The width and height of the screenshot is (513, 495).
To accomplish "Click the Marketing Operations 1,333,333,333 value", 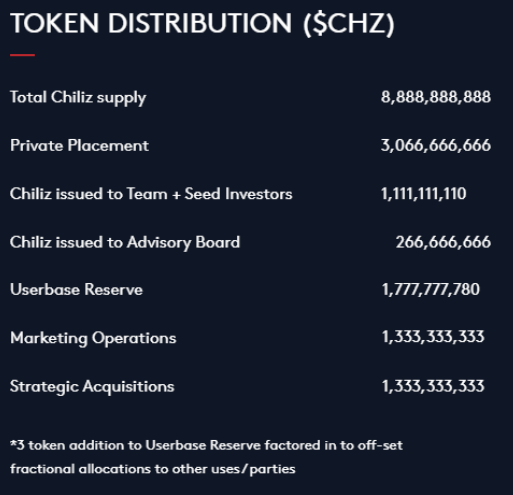I will [433, 337].
